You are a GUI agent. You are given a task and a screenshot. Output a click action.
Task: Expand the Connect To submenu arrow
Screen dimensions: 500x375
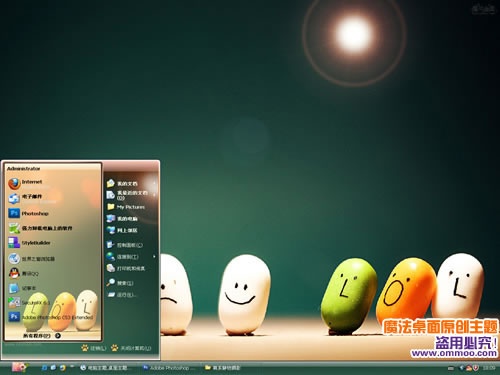(x=154, y=257)
